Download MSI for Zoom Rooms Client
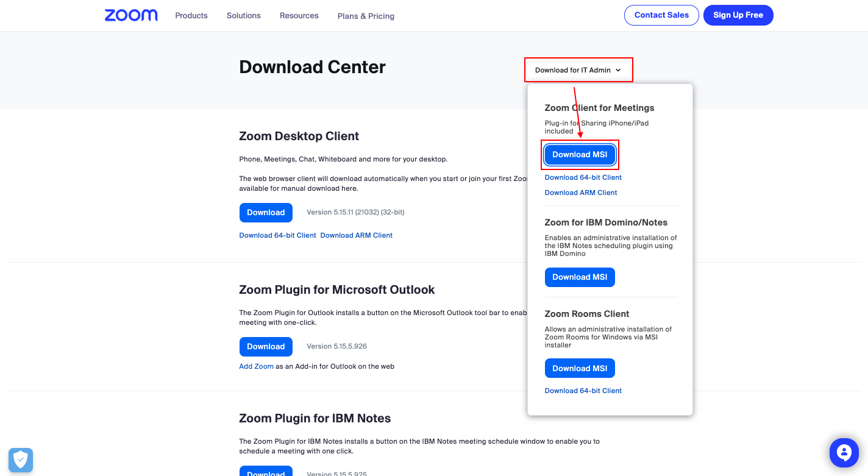 [580, 369]
